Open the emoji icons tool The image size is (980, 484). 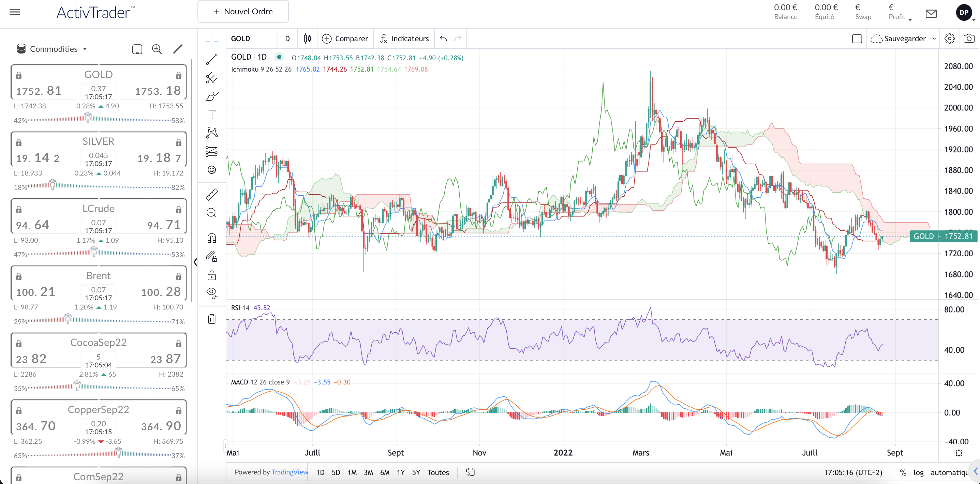pyautogui.click(x=212, y=170)
